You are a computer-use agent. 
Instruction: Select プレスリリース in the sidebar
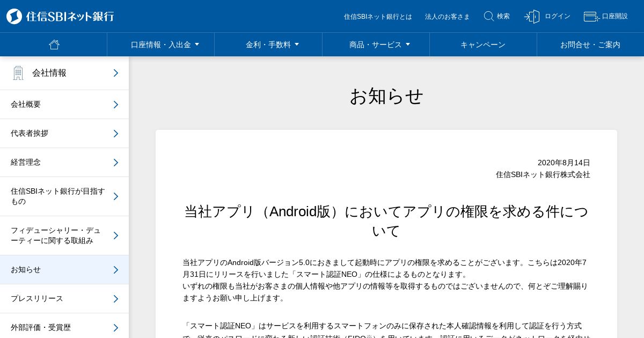[64, 299]
